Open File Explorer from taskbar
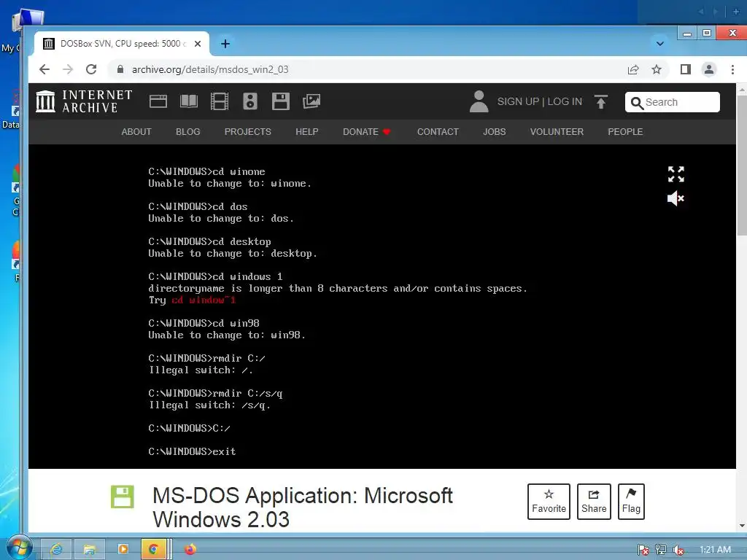Image resolution: width=747 pixels, height=560 pixels. pyautogui.click(x=90, y=550)
